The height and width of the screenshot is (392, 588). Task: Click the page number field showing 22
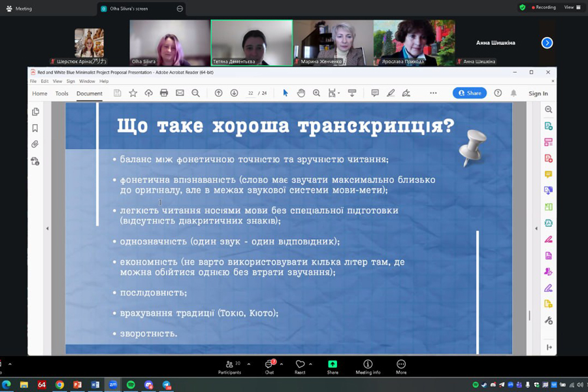251,93
